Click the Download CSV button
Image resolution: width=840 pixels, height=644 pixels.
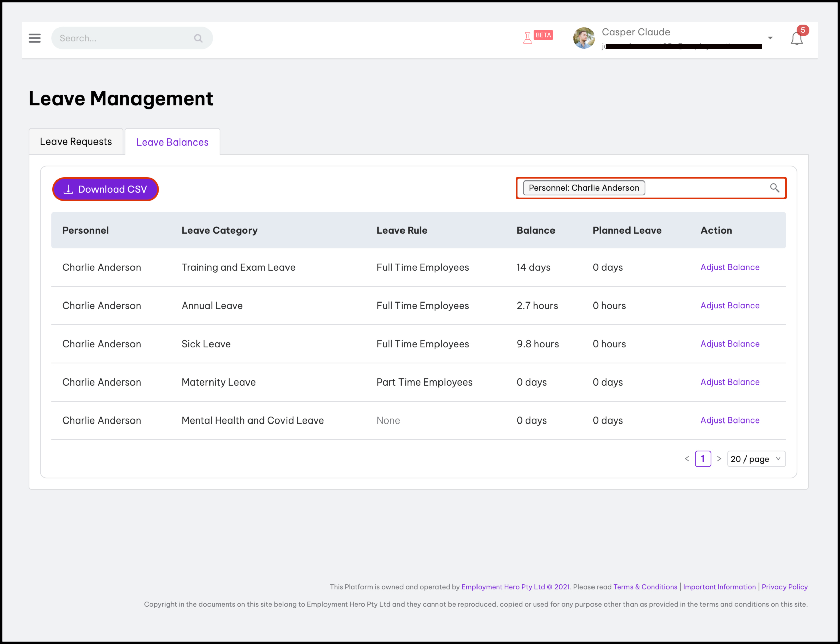(106, 189)
